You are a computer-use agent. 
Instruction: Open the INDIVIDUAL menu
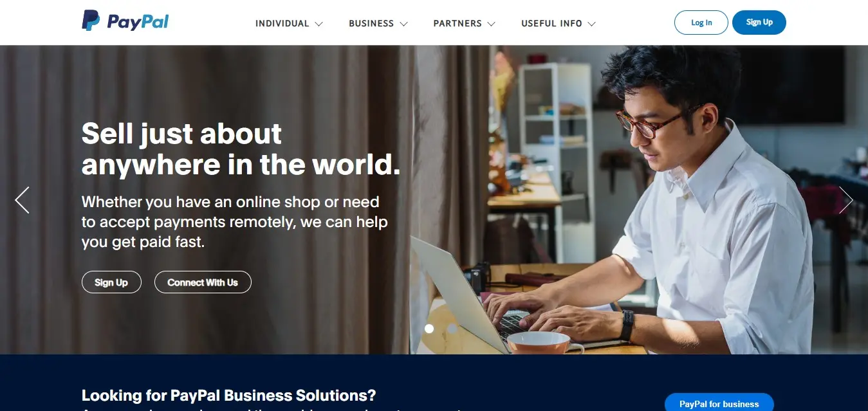(282, 23)
